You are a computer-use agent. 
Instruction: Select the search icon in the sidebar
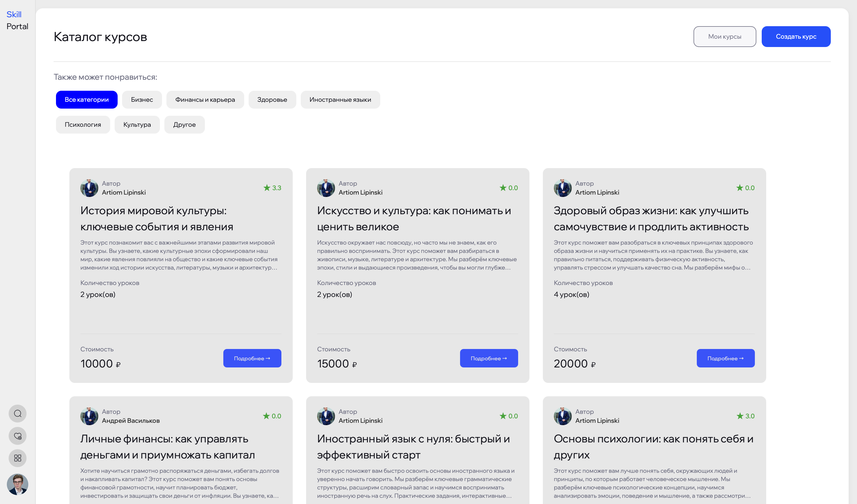coord(17,414)
